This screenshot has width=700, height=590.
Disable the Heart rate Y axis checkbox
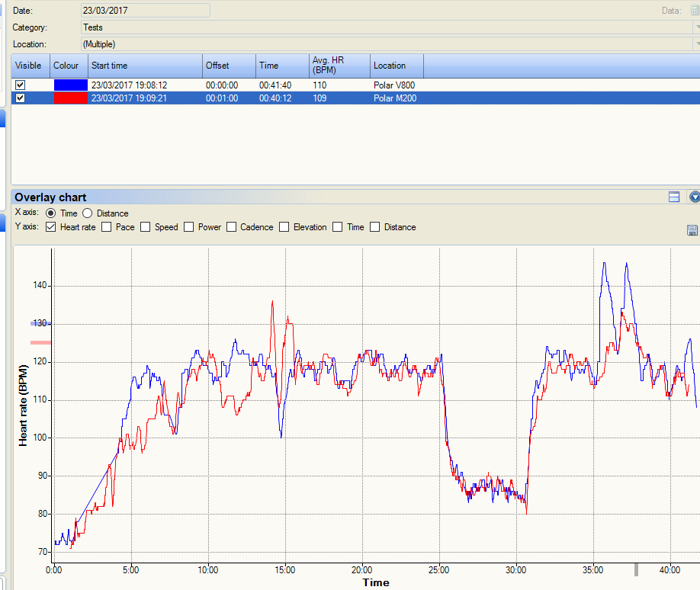(51, 227)
